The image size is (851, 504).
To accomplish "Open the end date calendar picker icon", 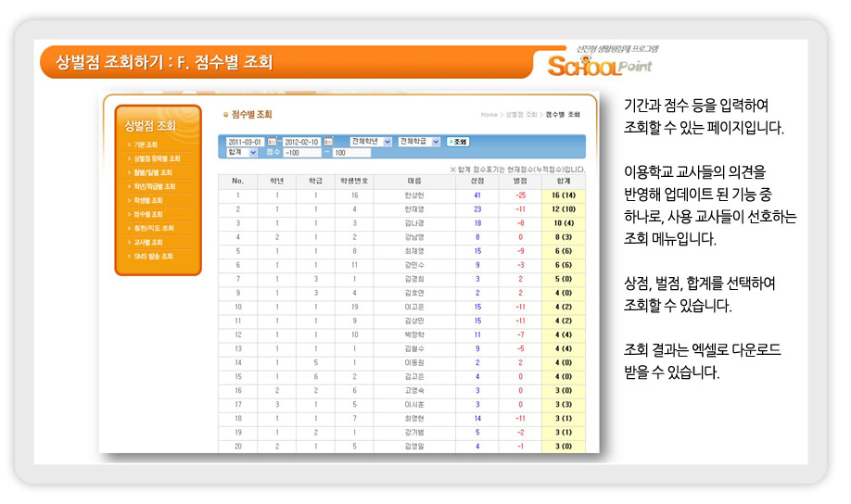I will coord(329,142).
